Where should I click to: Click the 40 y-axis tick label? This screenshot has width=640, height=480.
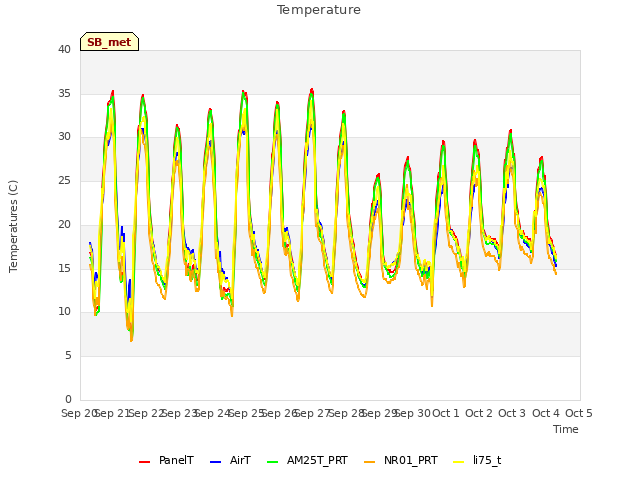64,49
